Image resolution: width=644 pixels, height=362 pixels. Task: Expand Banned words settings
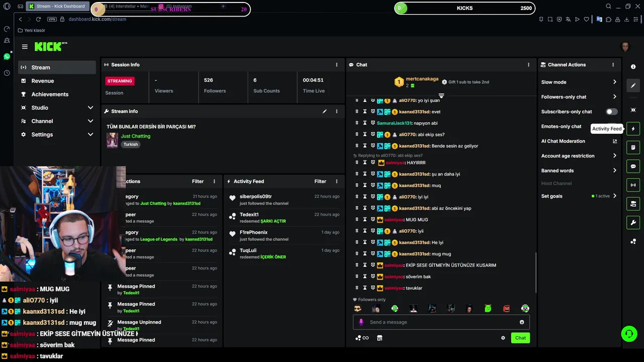579,170
